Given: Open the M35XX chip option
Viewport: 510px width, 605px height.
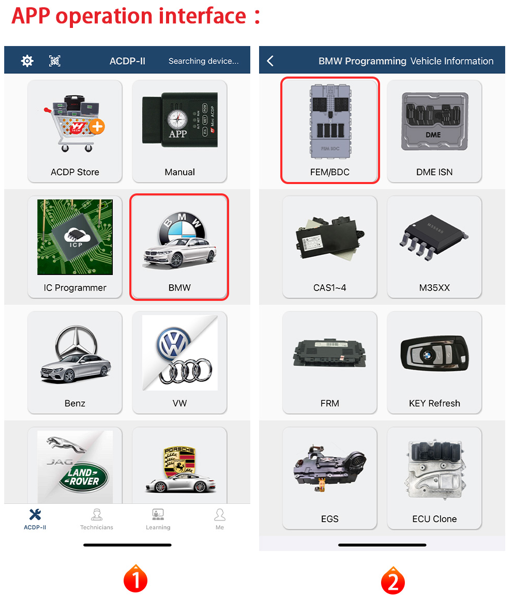Looking at the screenshot, I should [x=434, y=247].
